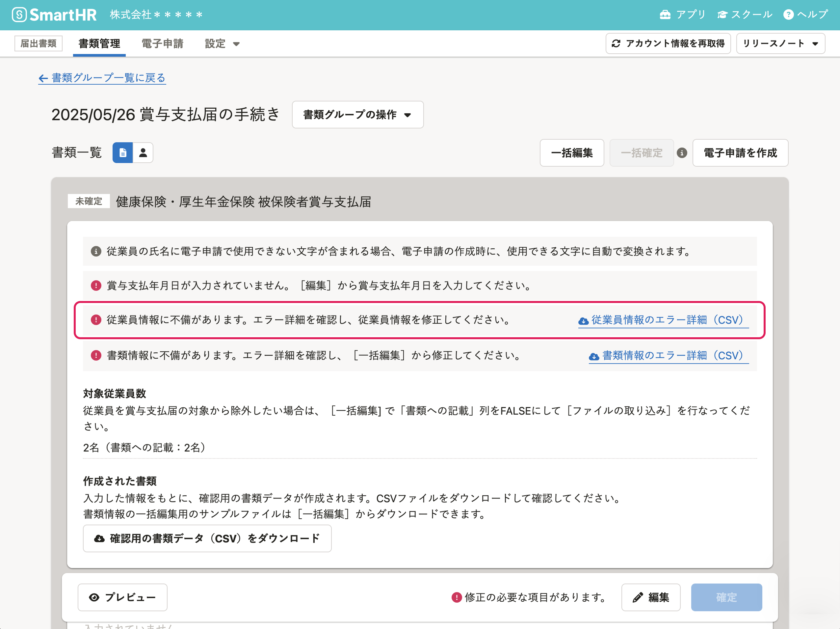Open アプリ from the header

click(x=682, y=15)
